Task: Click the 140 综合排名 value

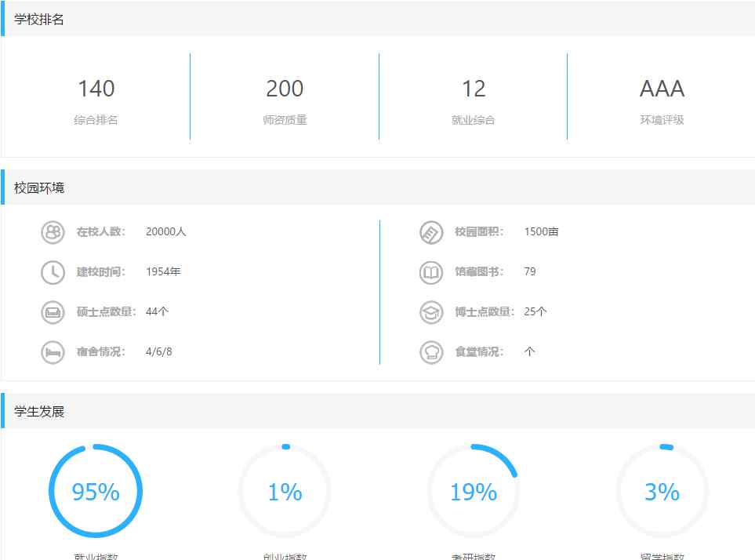Action: [x=96, y=89]
